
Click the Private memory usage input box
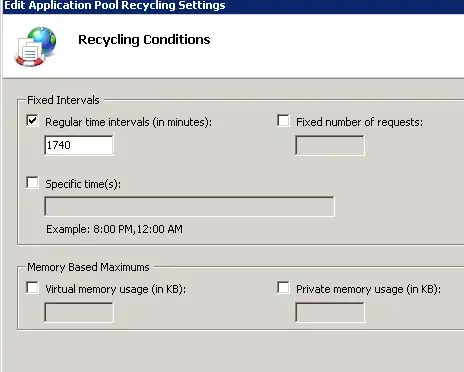point(330,312)
